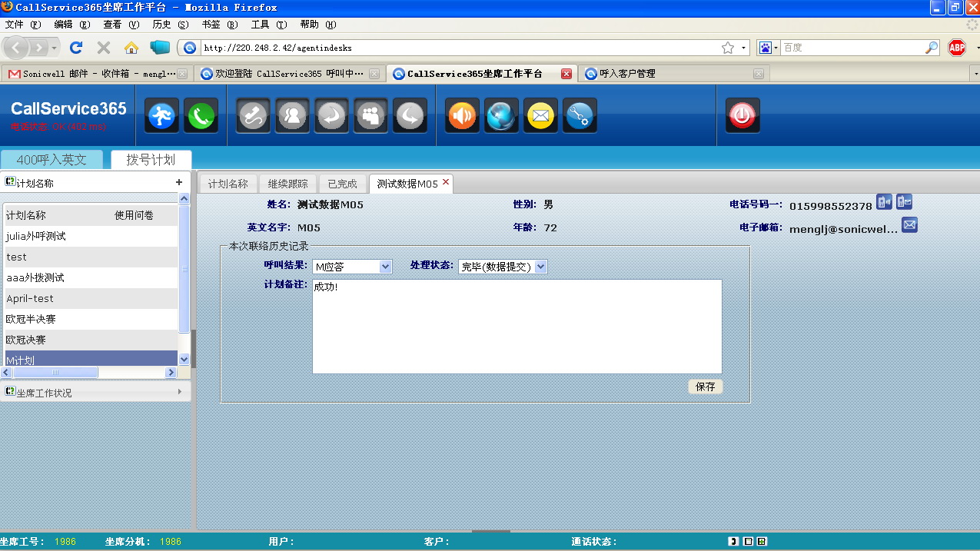Click the plus icon beside 计划名称 panel

pyautogui.click(x=179, y=183)
